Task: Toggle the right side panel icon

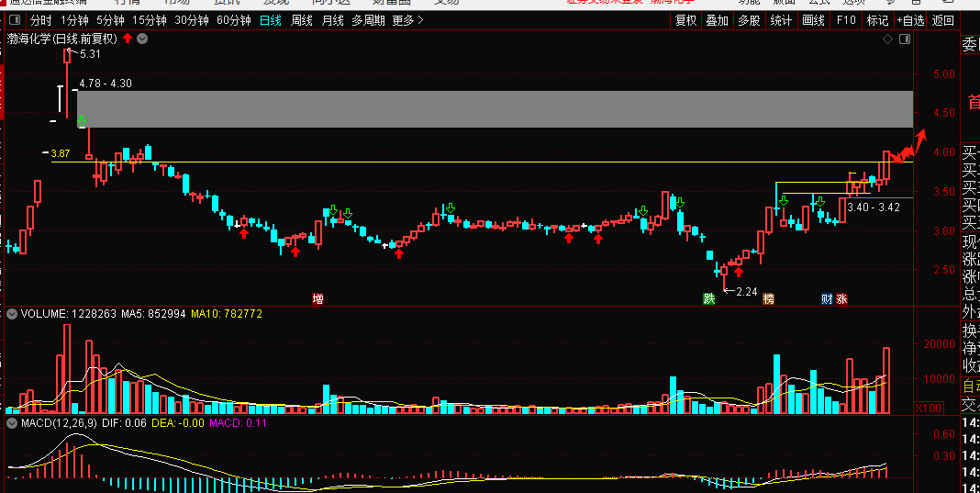Action: [x=905, y=39]
